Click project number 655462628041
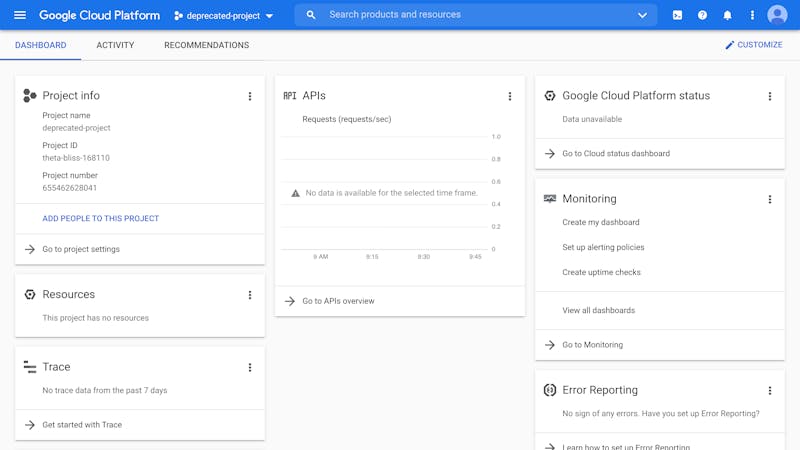Viewport: 800px width, 450px height. click(69, 188)
